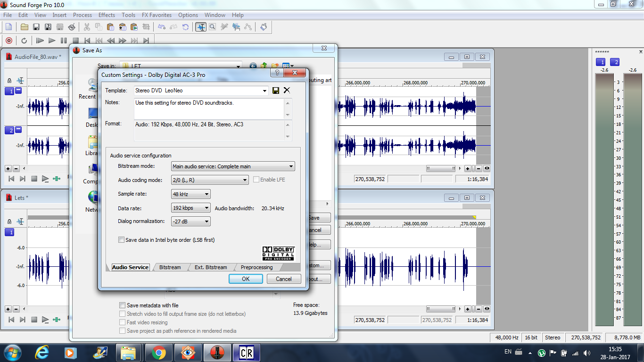
Task: Expand the Save in folder dropdown
Action: click(x=238, y=66)
